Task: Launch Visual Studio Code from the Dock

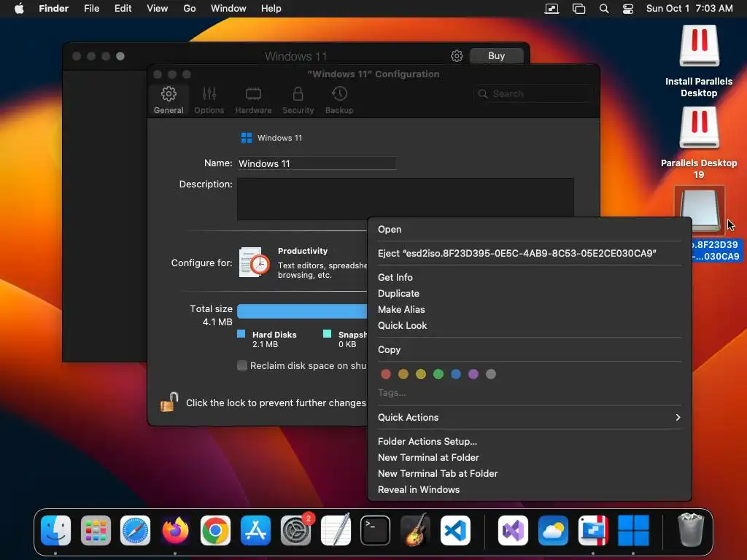Action: tap(455, 530)
